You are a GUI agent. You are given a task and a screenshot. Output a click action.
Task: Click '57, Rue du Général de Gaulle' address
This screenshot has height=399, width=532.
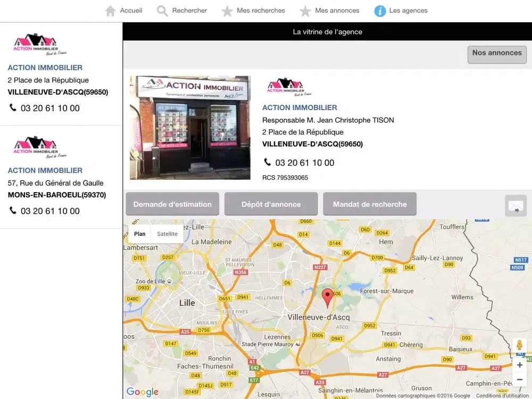(x=56, y=183)
